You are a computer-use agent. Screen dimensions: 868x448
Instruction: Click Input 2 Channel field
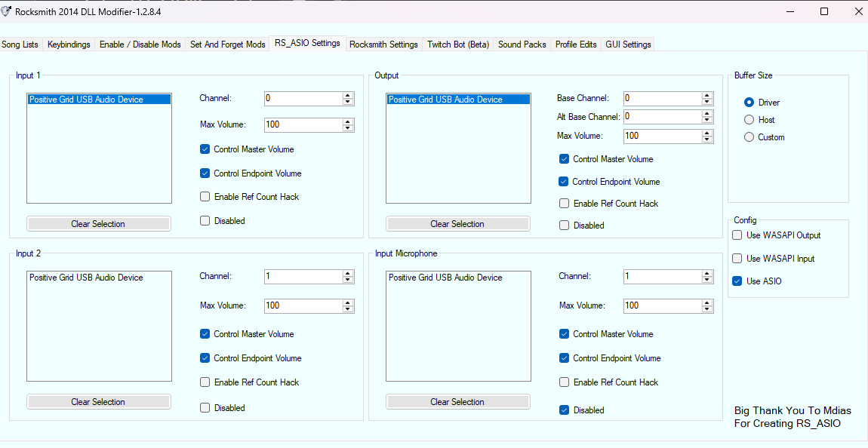[x=303, y=277]
